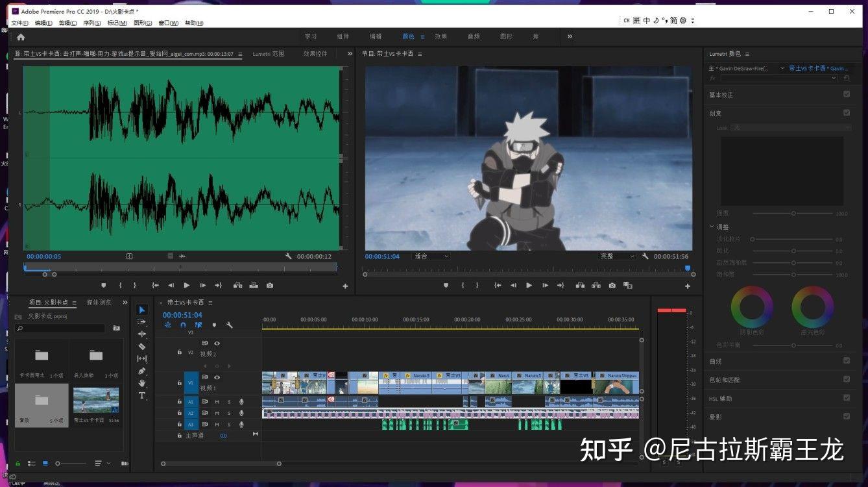Switch to the Audio workspace (音频)
Viewport: 868px width, 487px height.
(x=474, y=36)
